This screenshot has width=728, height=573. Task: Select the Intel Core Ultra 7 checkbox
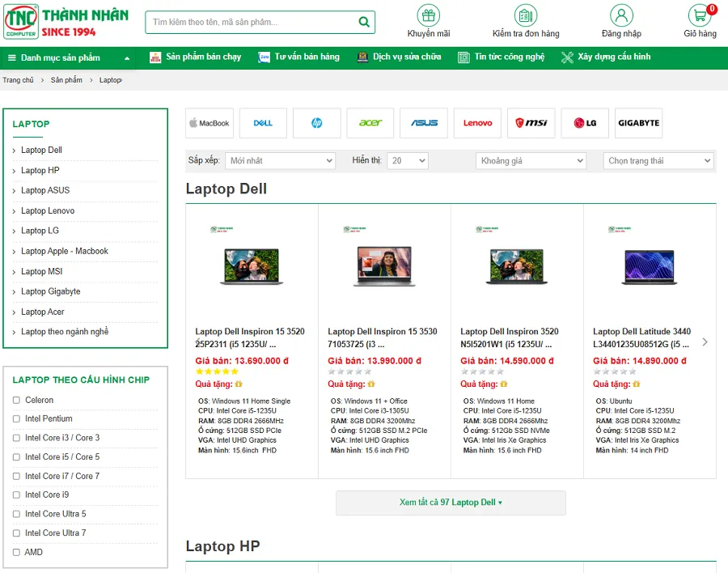(x=16, y=533)
